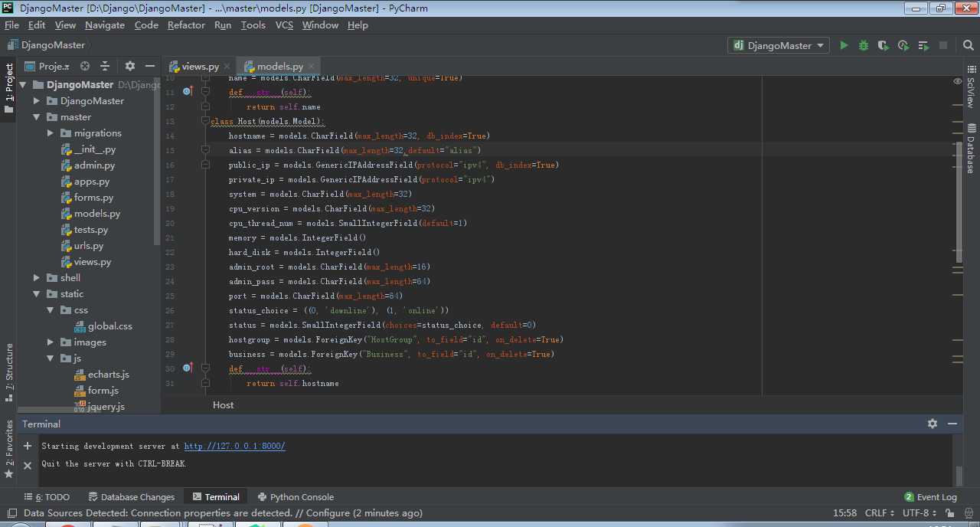980x527 pixels.
Task: Open the Event Log
Action: 930,497
